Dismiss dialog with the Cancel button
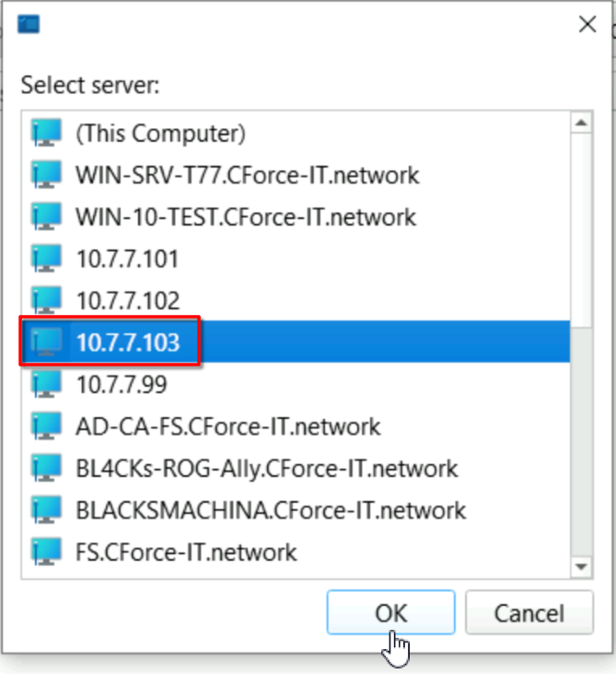Image resolution: width=616 pixels, height=674 pixels. pos(529,612)
